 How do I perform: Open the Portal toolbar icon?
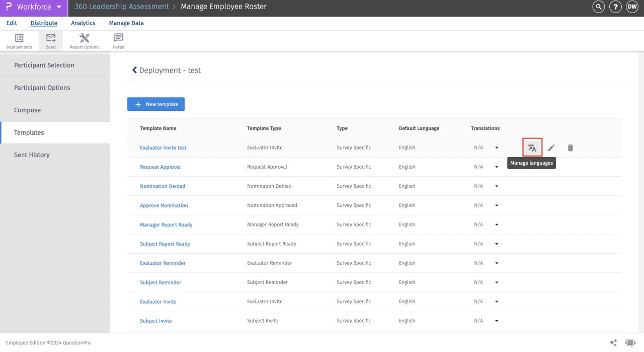coord(119,41)
